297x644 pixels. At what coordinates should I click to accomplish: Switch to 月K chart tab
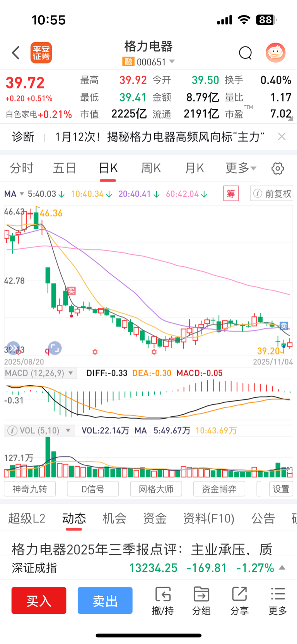click(194, 168)
